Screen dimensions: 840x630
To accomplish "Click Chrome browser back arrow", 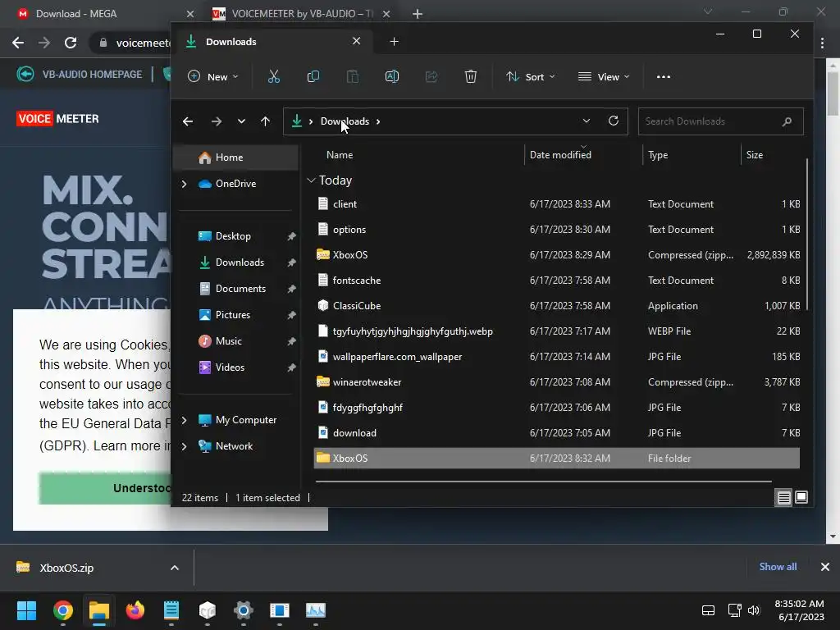I will pyautogui.click(x=18, y=43).
